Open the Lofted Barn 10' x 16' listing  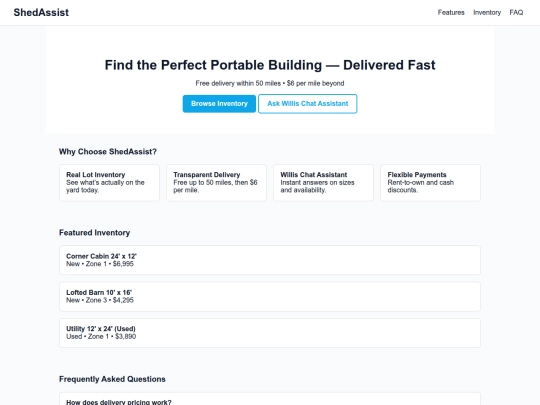(270, 297)
